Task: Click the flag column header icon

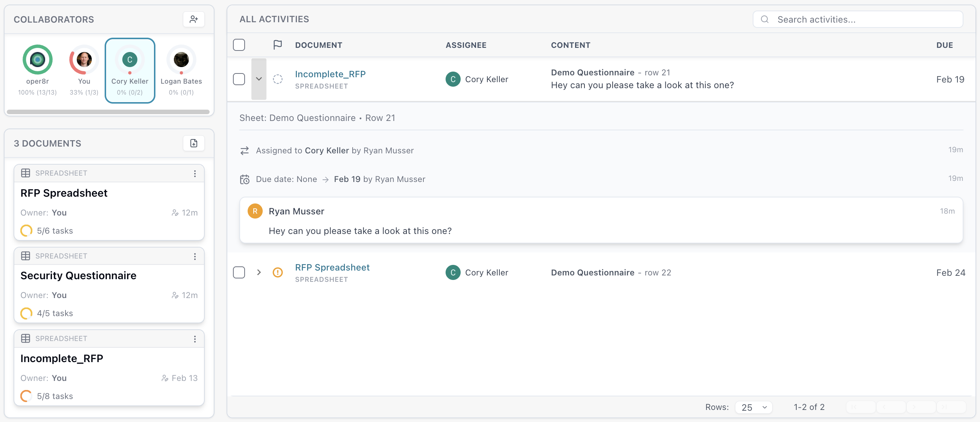Action: point(277,44)
